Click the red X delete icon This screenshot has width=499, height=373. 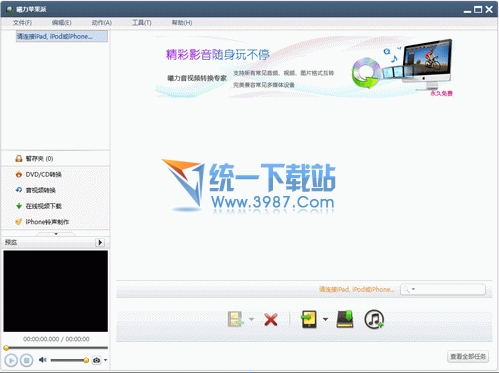pyautogui.click(x=271, y=319)
